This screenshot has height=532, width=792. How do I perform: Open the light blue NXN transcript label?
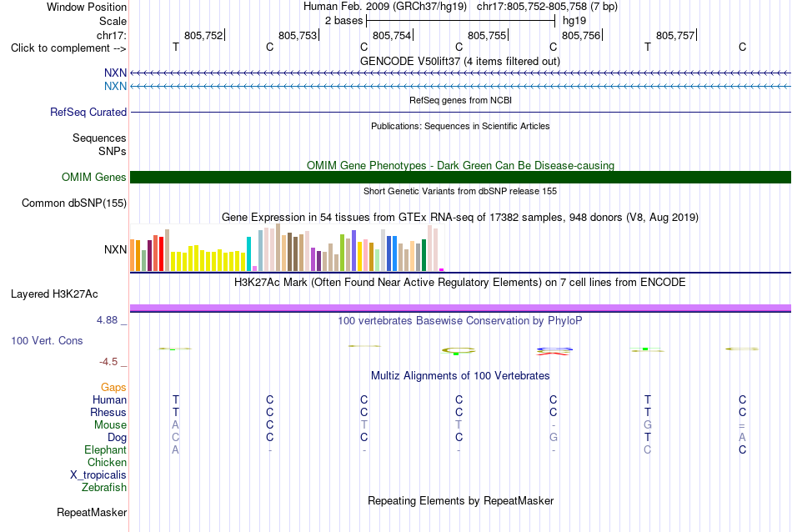pos(115,86)
